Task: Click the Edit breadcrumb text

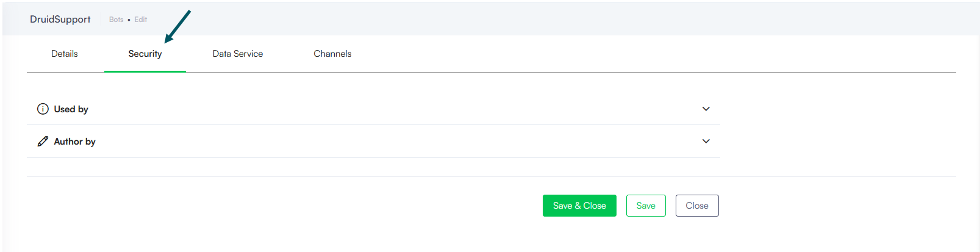Action: coord(141,20)
